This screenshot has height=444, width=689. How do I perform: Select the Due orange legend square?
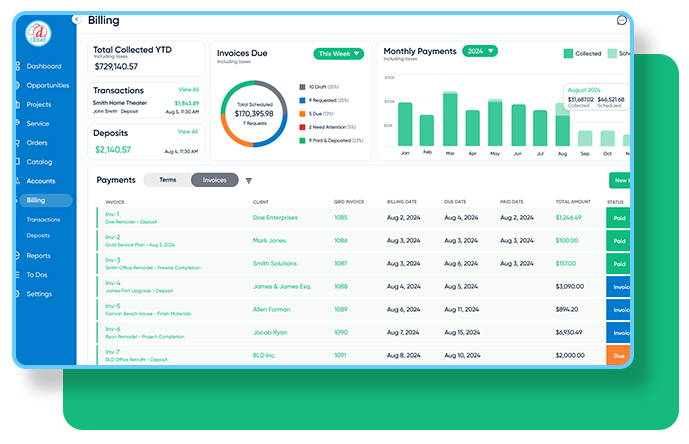click(x=302, y=114)
